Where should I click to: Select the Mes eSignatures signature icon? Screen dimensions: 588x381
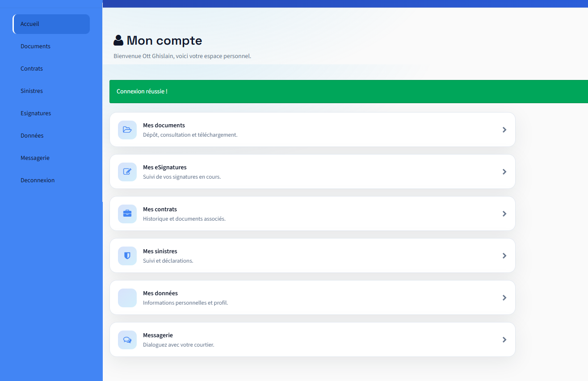[x=127, y=172]
